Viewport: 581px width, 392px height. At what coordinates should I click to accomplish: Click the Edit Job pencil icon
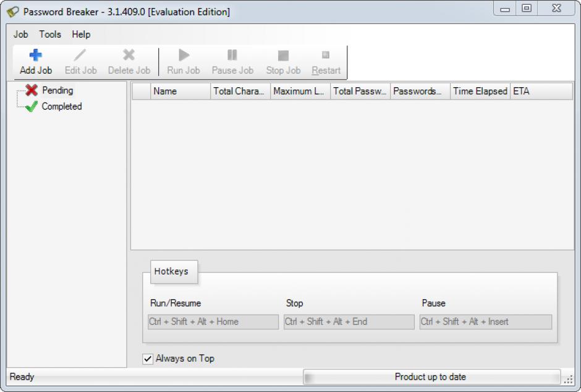click(80, 55)
